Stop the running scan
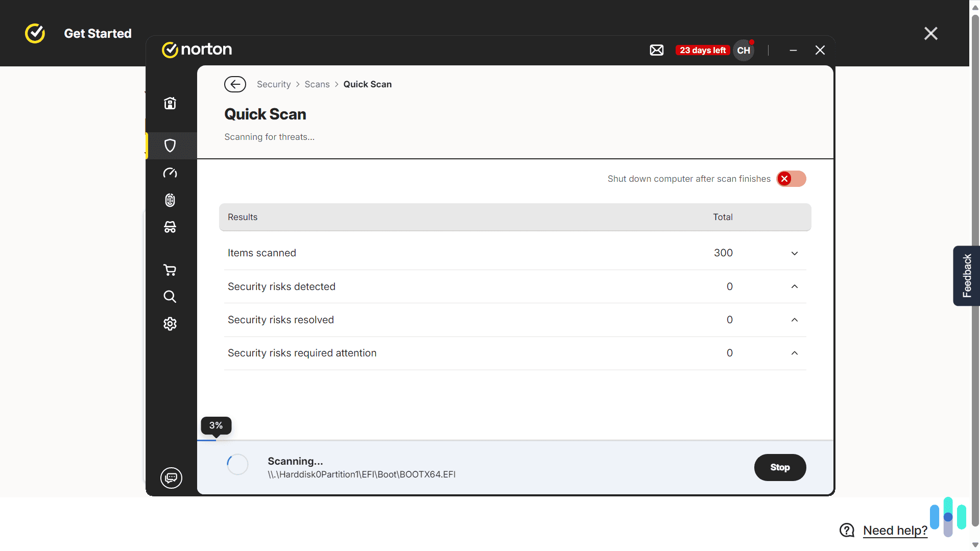The height and width of the screenshot is (551, 980). tap(780, 467)
